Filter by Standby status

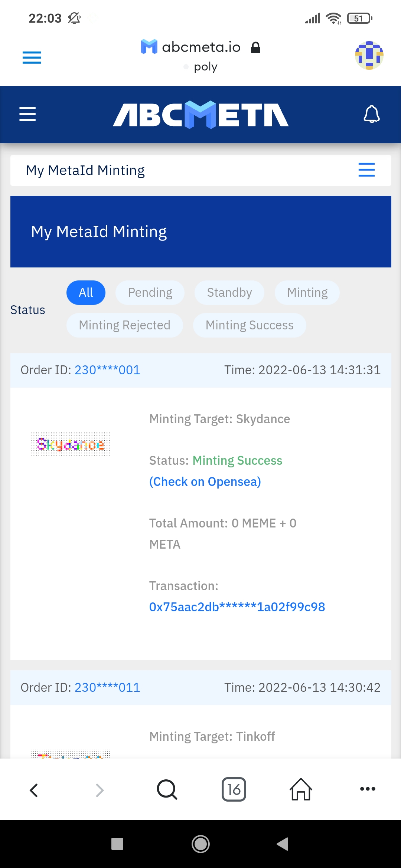click(229, 293)
